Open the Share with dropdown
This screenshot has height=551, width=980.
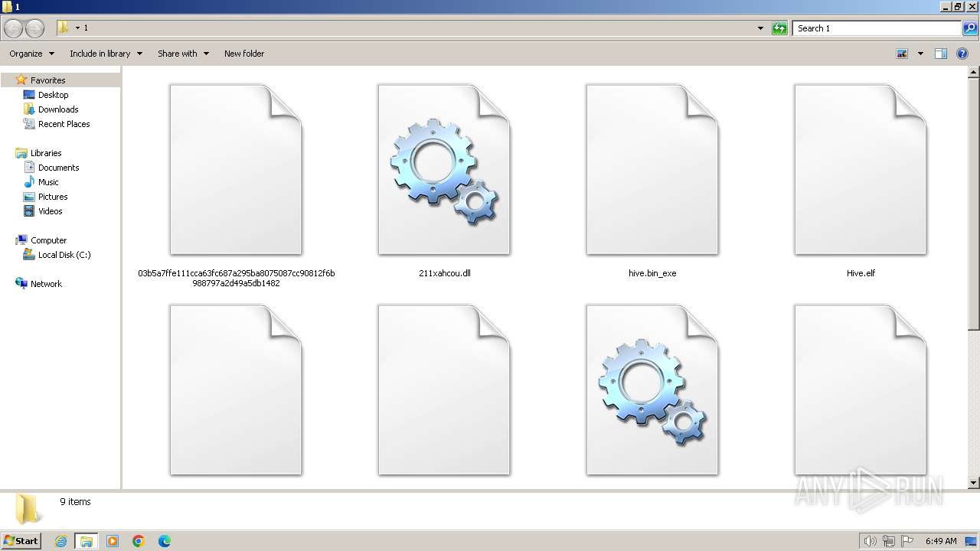(x=183, y=54)
